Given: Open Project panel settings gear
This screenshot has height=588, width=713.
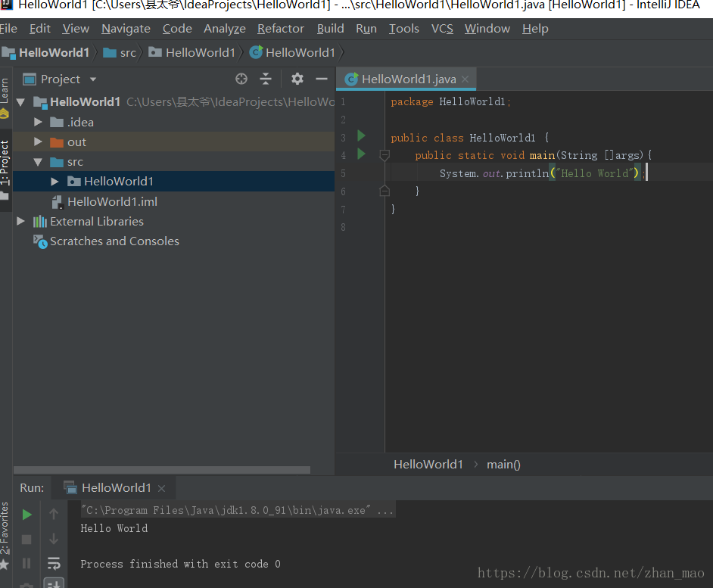Looking at the screenshot, I should (297, 79).
